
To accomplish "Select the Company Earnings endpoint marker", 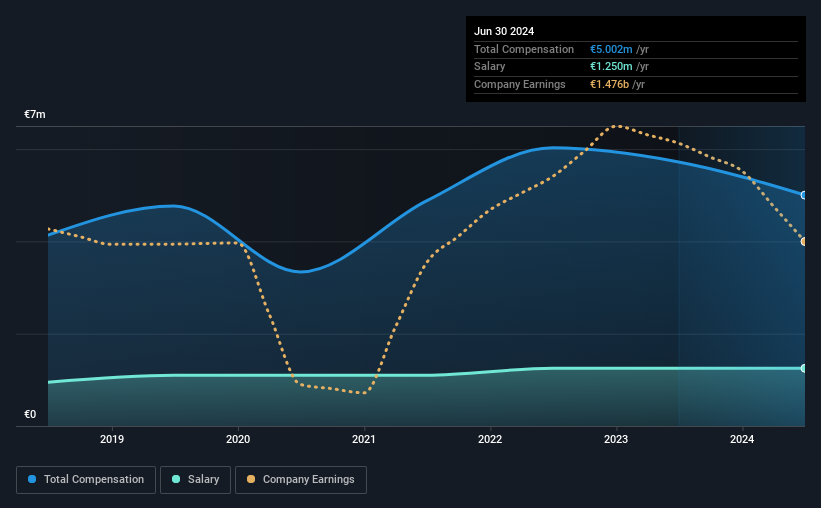I will (x=804, y=241).
